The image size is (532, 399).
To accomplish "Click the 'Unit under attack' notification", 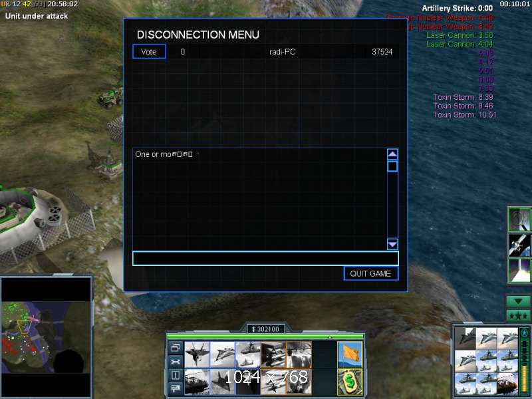I will pos(37,16).
